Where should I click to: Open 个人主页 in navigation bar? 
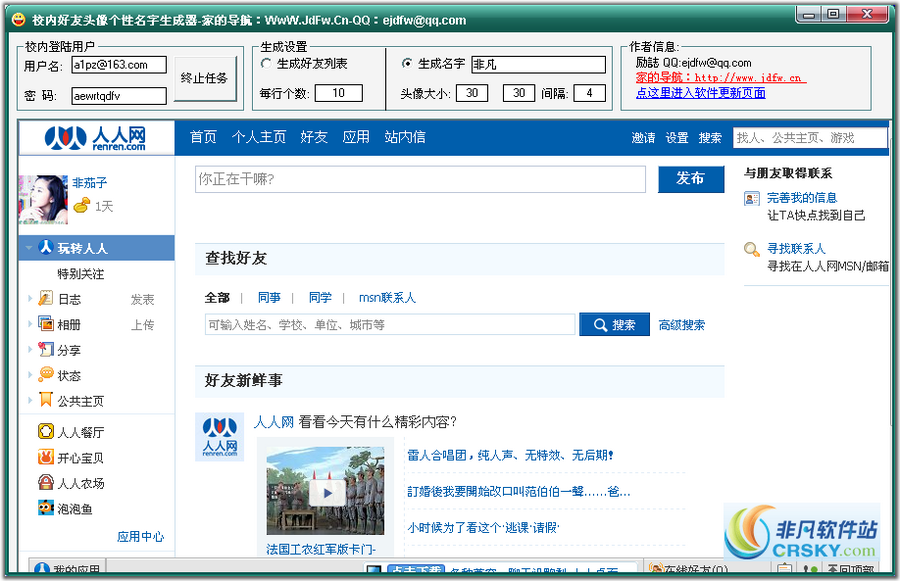click(259, 137)
